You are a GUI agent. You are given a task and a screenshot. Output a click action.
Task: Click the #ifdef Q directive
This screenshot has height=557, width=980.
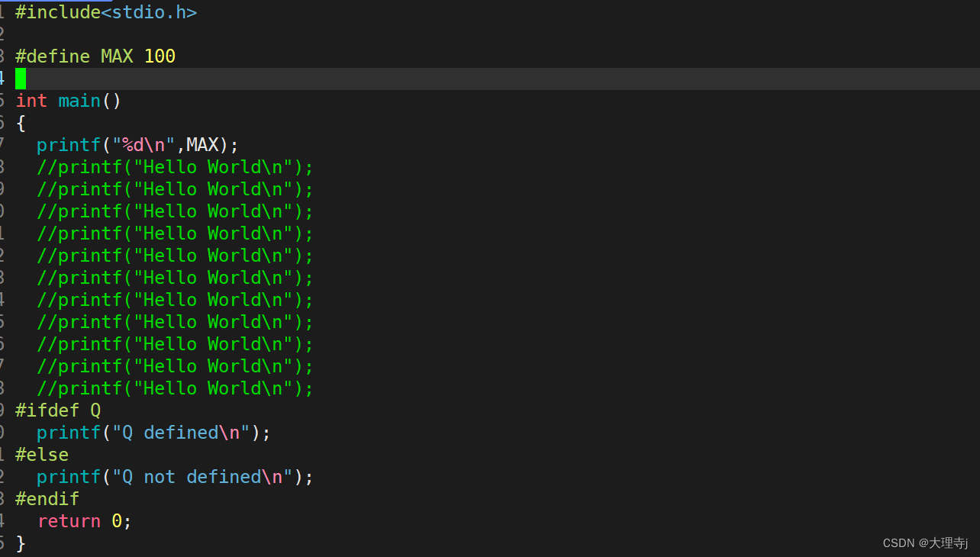[58, 411]
